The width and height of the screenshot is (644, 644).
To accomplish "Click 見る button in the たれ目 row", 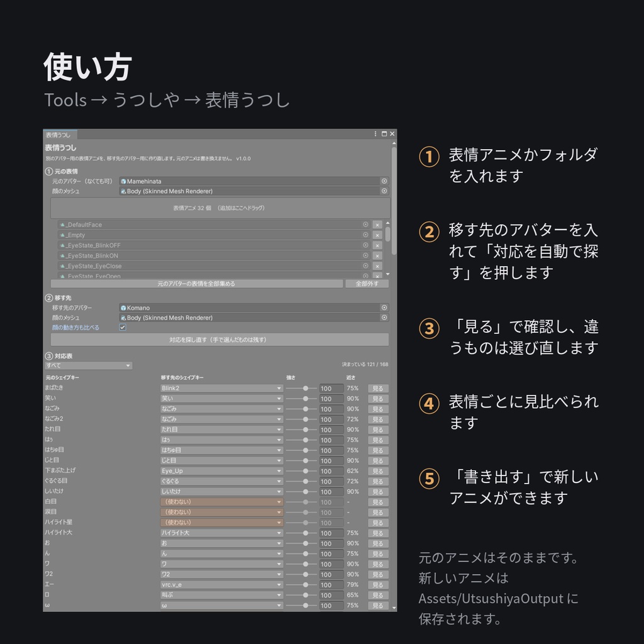I will (x=378, y=430).
